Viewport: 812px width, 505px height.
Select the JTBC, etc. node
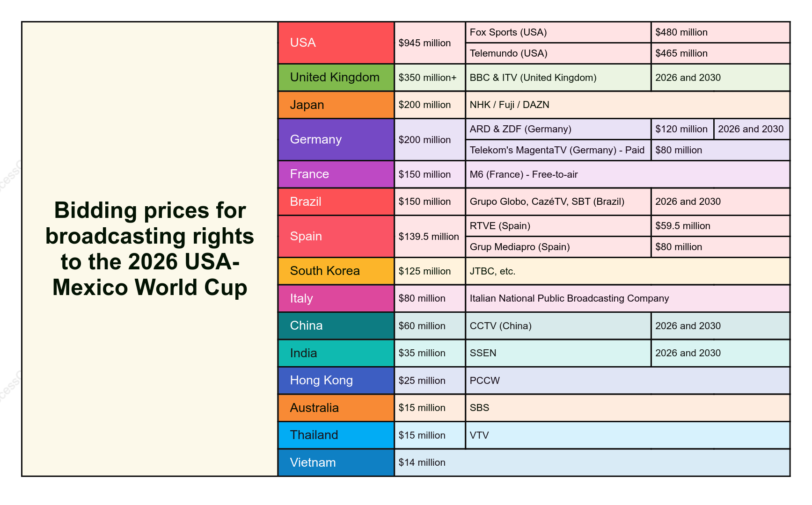pos(628,271)
